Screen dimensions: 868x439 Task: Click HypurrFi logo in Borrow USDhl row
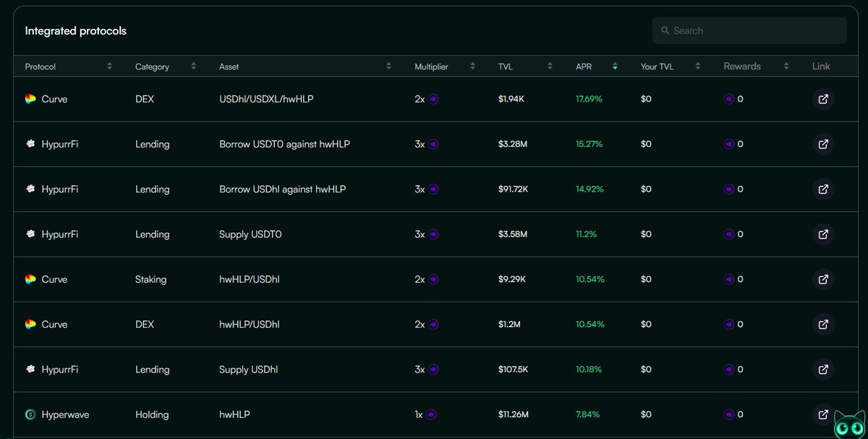(30, 189)
